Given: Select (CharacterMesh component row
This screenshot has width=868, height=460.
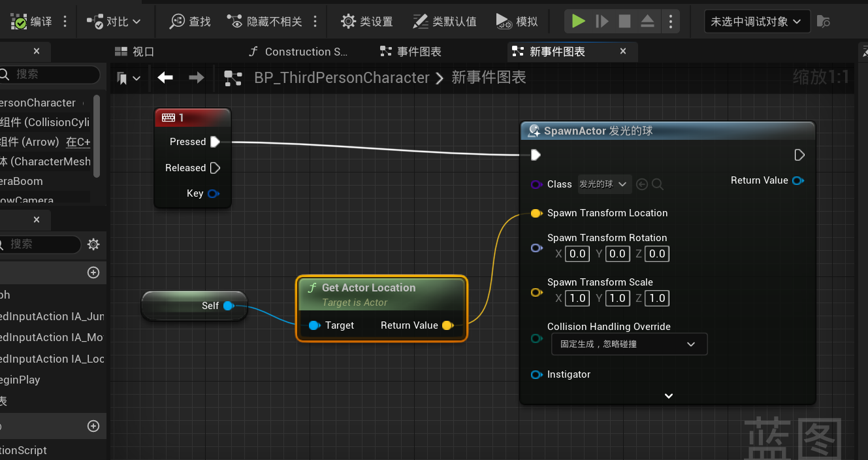Looking at the screenshot, I should click(x=45, y=161).
